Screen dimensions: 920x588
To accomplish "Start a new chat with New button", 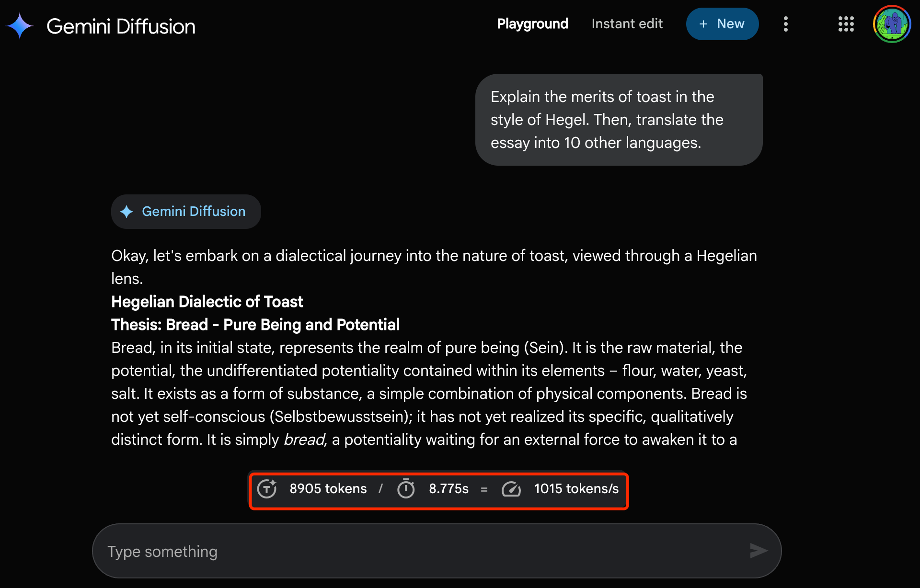I will (x=722, y=24).
